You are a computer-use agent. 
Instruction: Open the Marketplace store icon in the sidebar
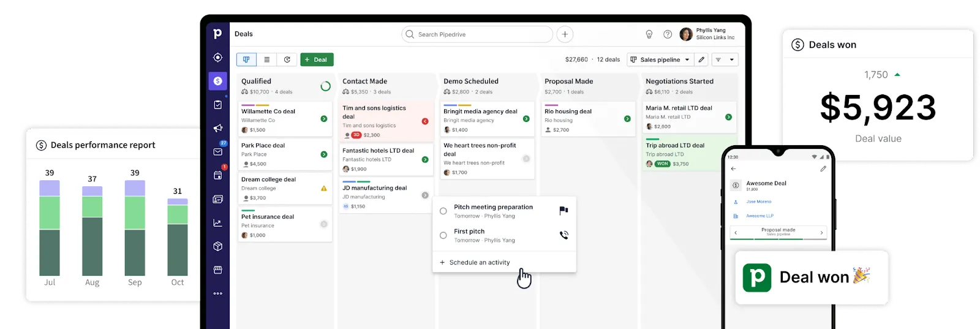pyautogui.click(x=217, y=270)
